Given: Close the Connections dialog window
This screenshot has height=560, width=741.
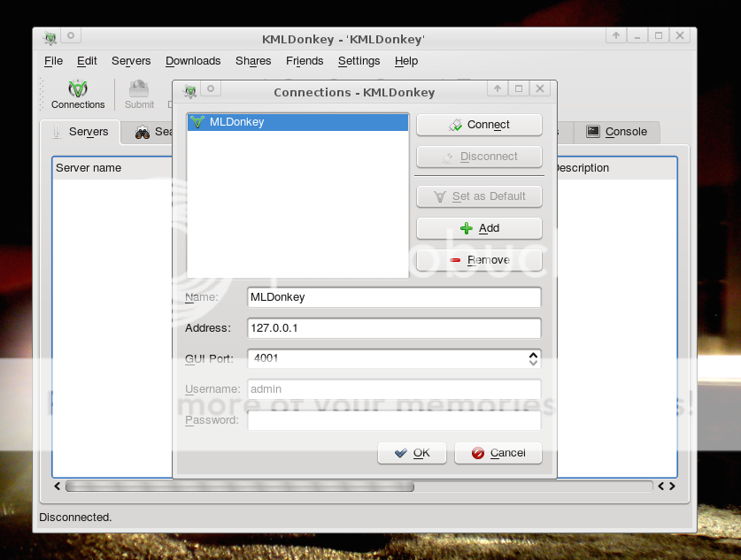Looking at the screenshot, I should [540, 88].
